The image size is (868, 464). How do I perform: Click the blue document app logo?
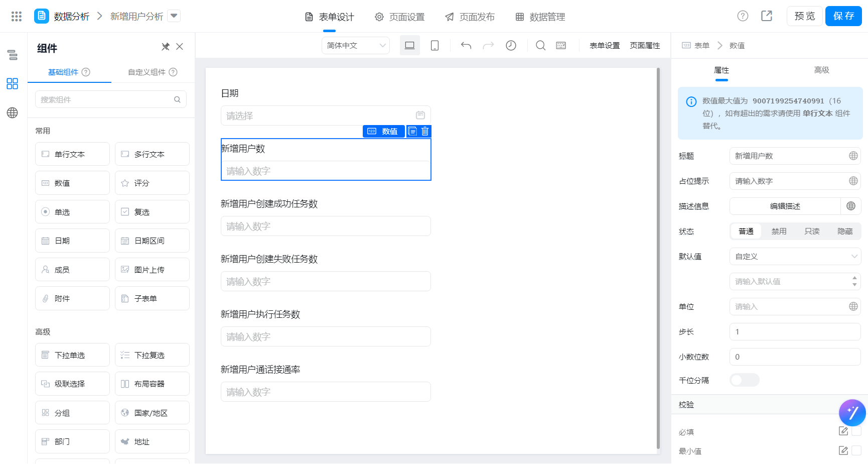point(41,16)
